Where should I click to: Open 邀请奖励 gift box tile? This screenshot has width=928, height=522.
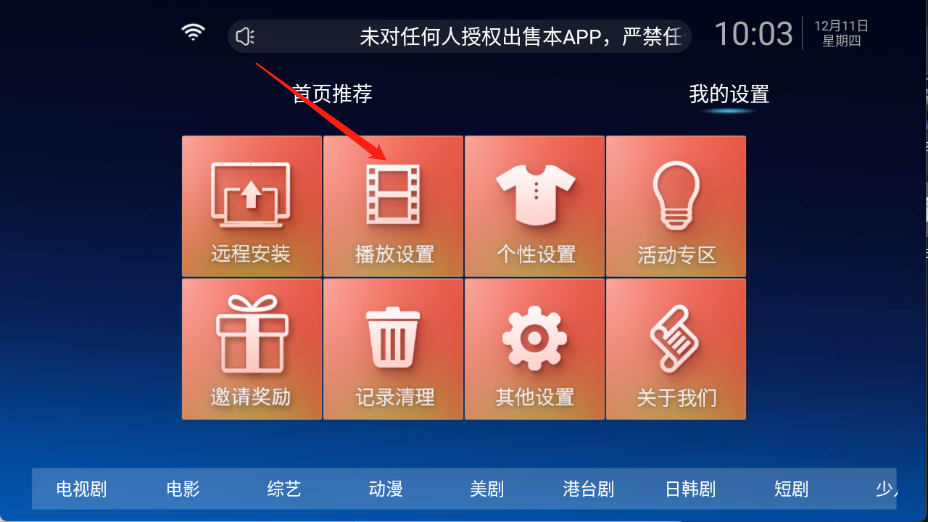(252, 349)
